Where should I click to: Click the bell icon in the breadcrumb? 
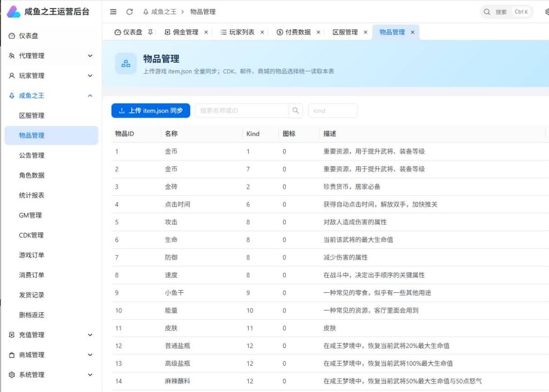[x=146, y=12]
